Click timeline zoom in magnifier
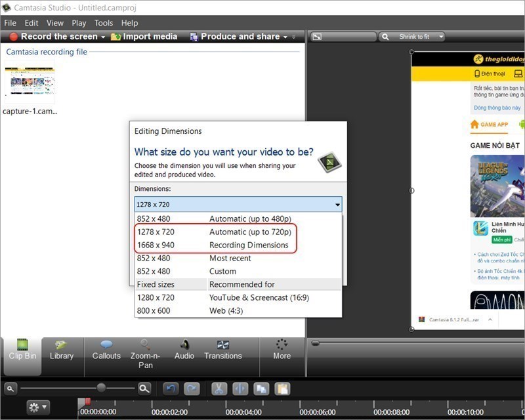The height and width of the screenshot is (420, 525). 144,388
